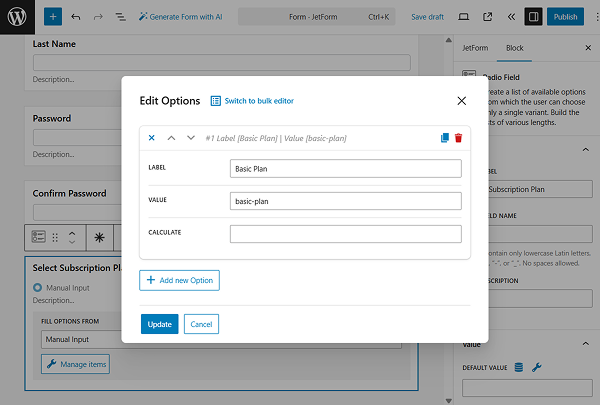Open the Fill Options From dropdown
The image size is (600, 405).
click(x=221, y=340)
